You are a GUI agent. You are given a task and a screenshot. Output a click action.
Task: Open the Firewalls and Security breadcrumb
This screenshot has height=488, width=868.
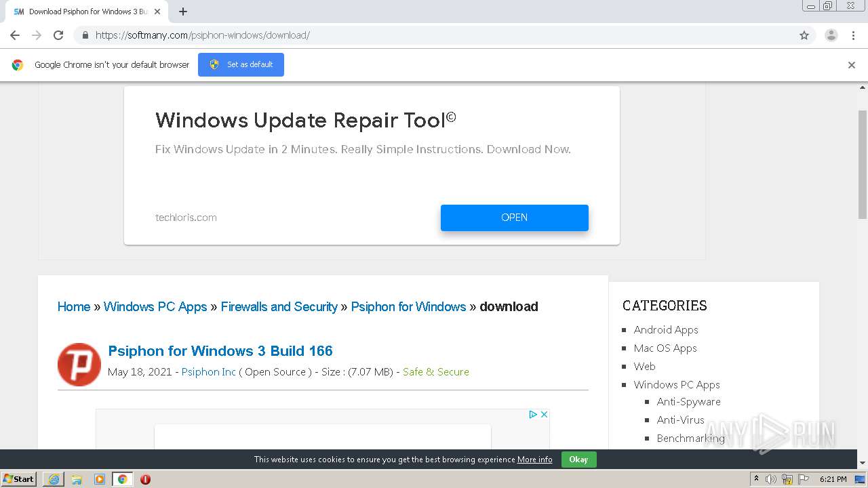point(279,306)
